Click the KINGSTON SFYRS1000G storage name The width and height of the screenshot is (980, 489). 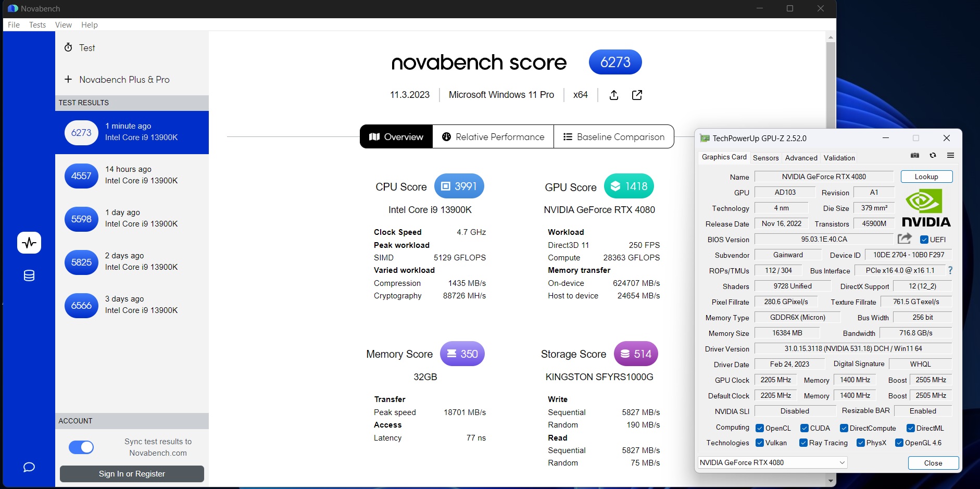(x=599, y=377)
